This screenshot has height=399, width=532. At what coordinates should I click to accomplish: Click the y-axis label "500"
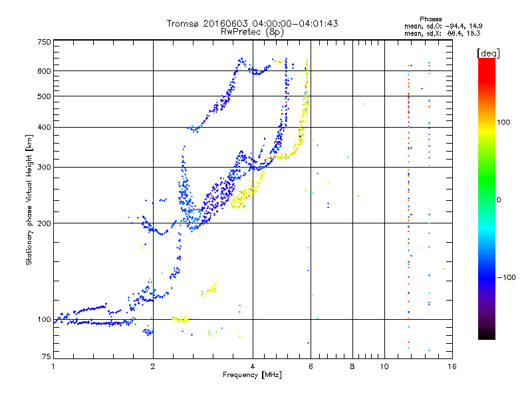[44, 96]
